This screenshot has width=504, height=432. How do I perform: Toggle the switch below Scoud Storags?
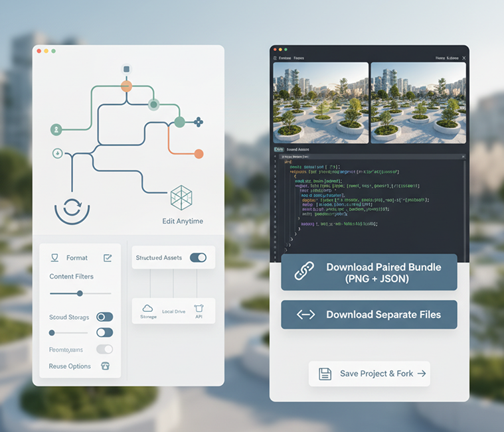pos(104,332)
